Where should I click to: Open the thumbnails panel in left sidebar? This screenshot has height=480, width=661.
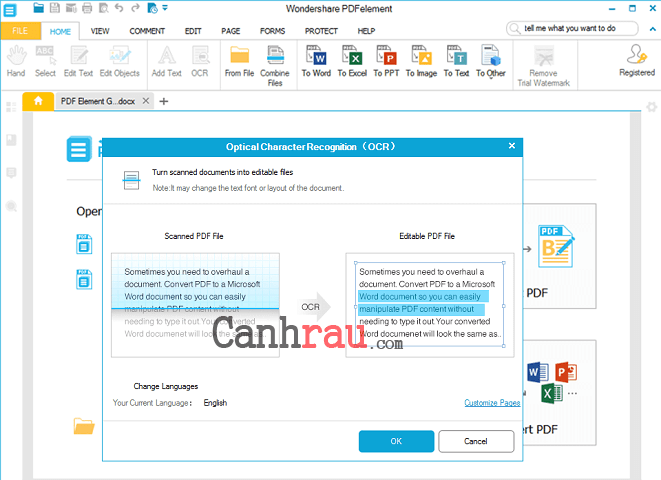(11, 107)
